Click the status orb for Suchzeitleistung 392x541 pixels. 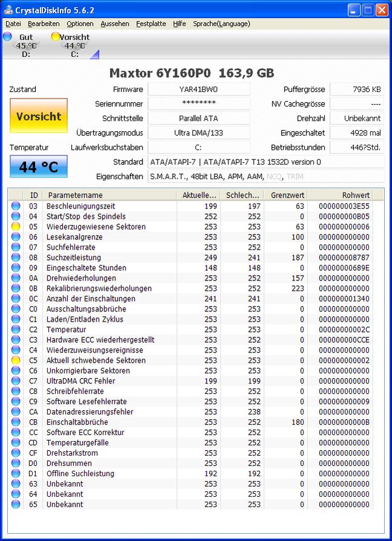(x=16, y=257)
